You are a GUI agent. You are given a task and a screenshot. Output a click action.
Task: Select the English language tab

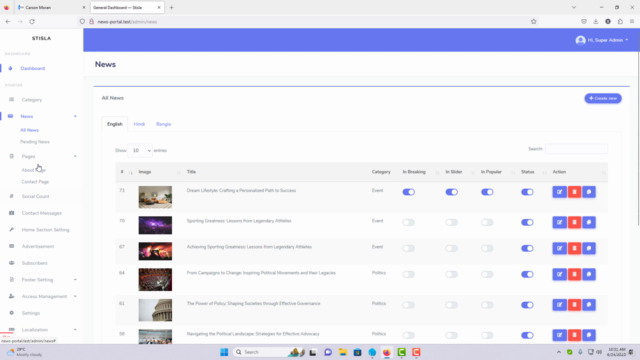[115, 124]
